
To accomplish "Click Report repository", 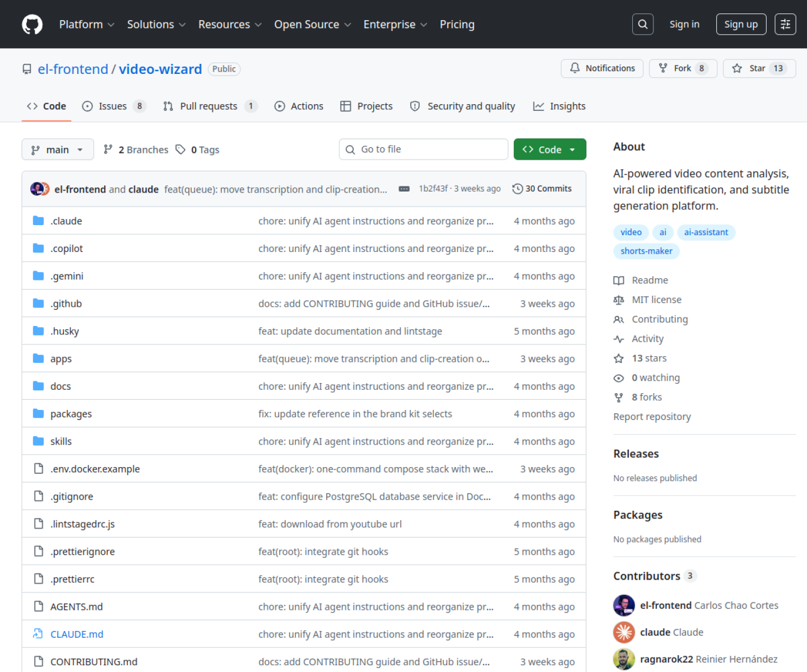I will click(x=652, y=417).
